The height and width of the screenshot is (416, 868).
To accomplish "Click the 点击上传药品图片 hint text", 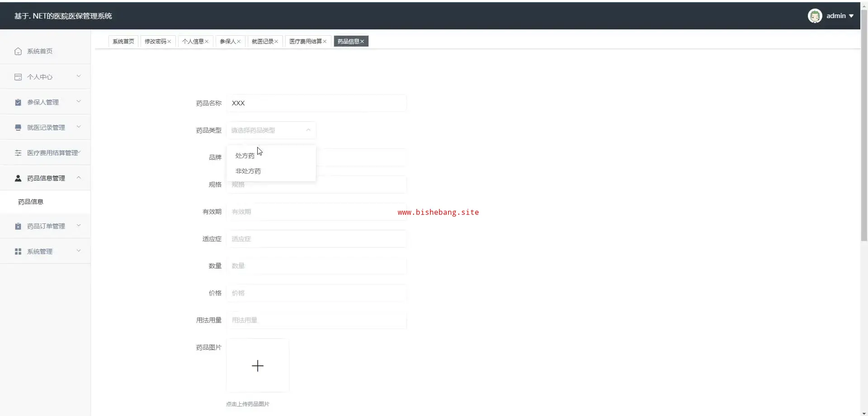I will tap(248, 404).
